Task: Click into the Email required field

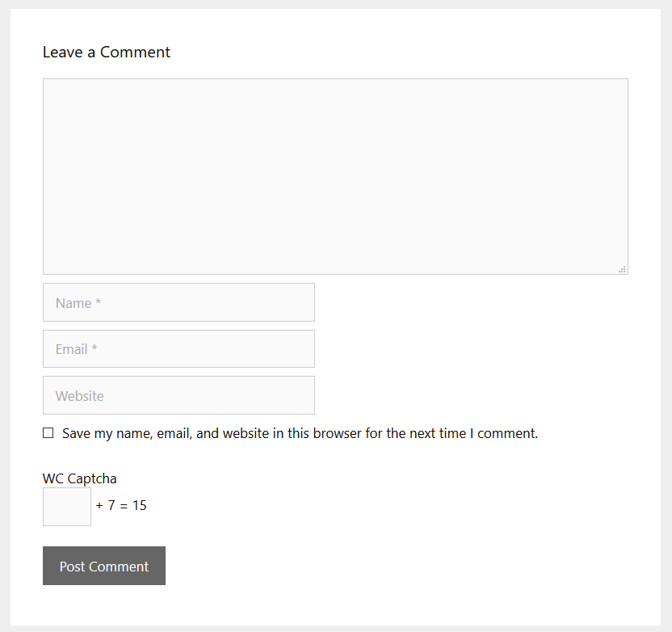Action: click(178, 348)
